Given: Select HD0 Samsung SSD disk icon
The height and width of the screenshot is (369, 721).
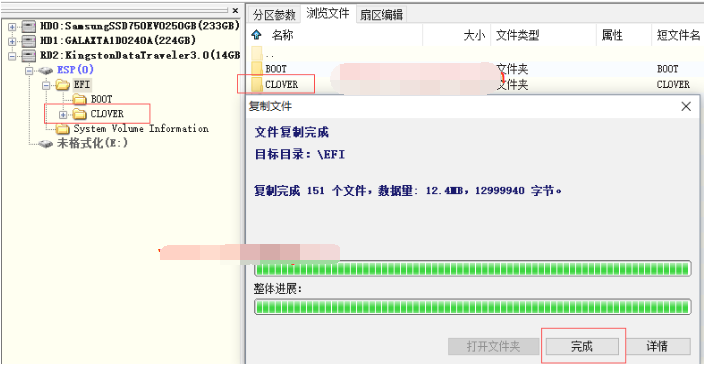Looking at the screenshot, I should [29, 26].
